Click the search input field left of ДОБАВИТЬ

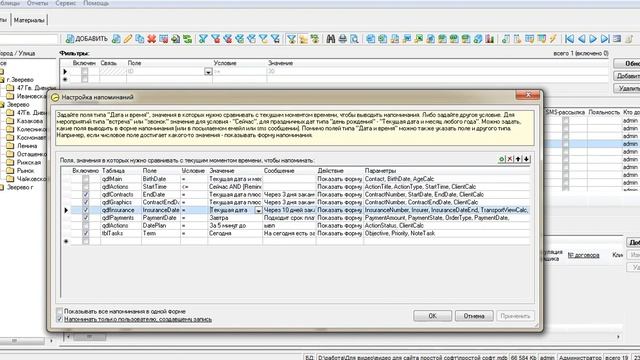(29, 39)
